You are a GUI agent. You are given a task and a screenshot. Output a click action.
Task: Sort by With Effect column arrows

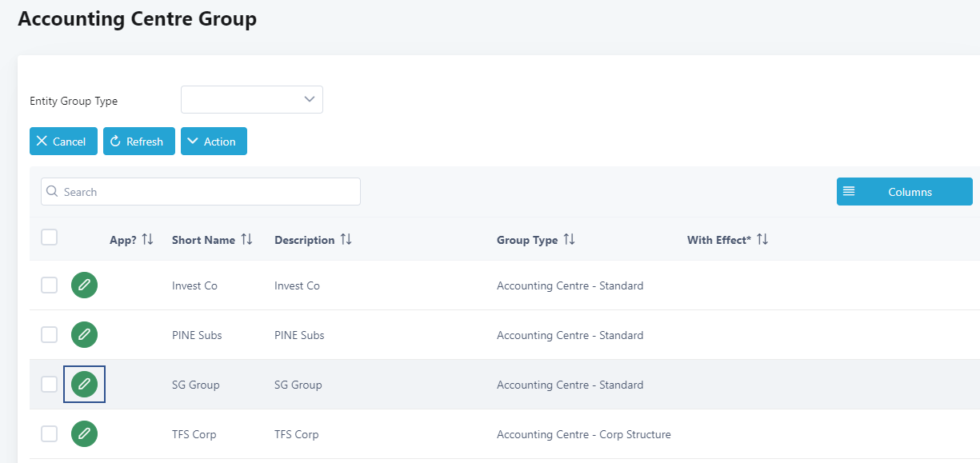pyautogui.click(x=762, y=240)
